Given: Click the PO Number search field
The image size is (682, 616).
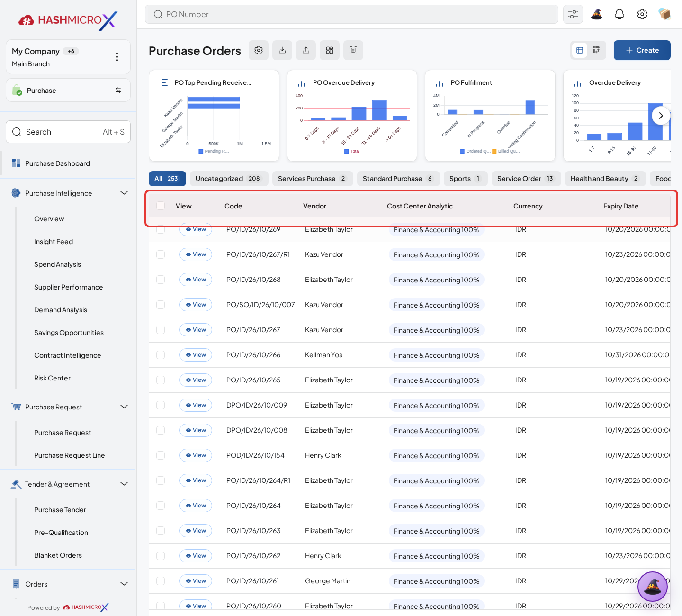Looking at the screenshot, I should 351,14.
